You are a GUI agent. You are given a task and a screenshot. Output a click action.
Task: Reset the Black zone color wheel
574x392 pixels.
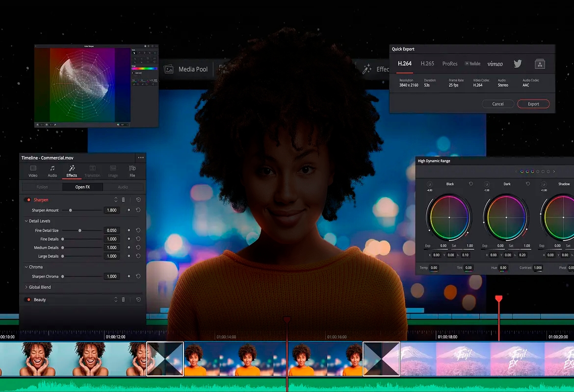pyautogui.click(x=471, y=184)
